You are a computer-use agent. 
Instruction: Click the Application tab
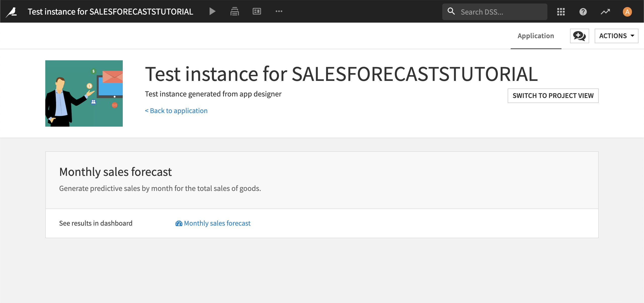coord(536,36)
